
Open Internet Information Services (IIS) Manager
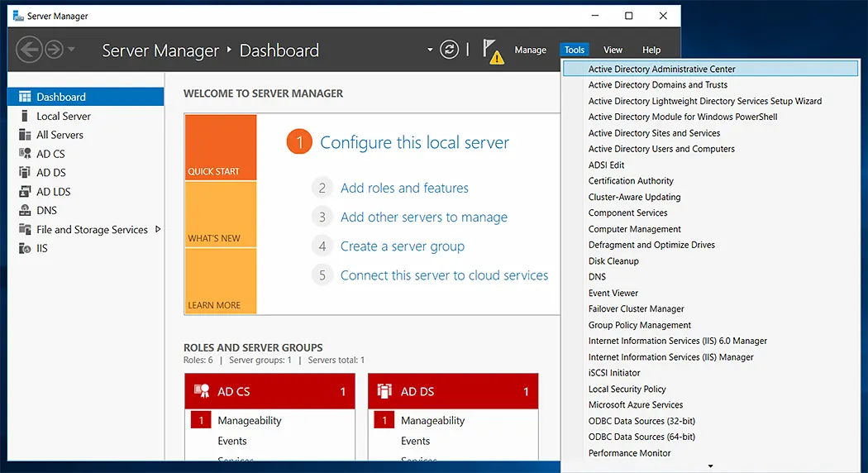[710, 357]
